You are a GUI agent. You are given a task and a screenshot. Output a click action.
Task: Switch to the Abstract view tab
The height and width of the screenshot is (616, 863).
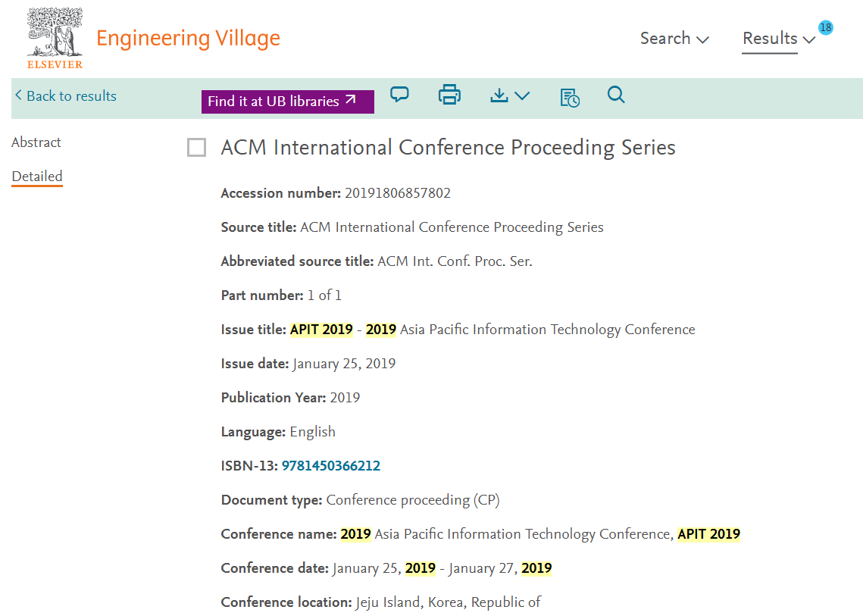[x=36, y=142]
